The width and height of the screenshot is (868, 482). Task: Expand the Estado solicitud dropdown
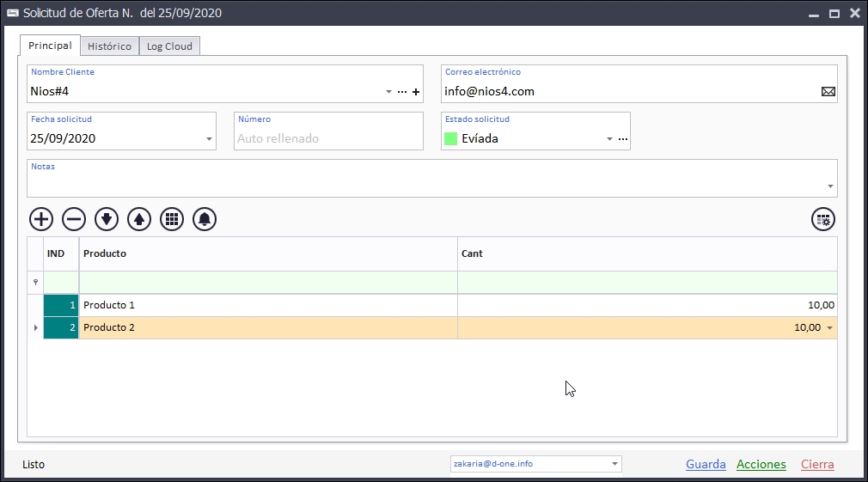609,139
